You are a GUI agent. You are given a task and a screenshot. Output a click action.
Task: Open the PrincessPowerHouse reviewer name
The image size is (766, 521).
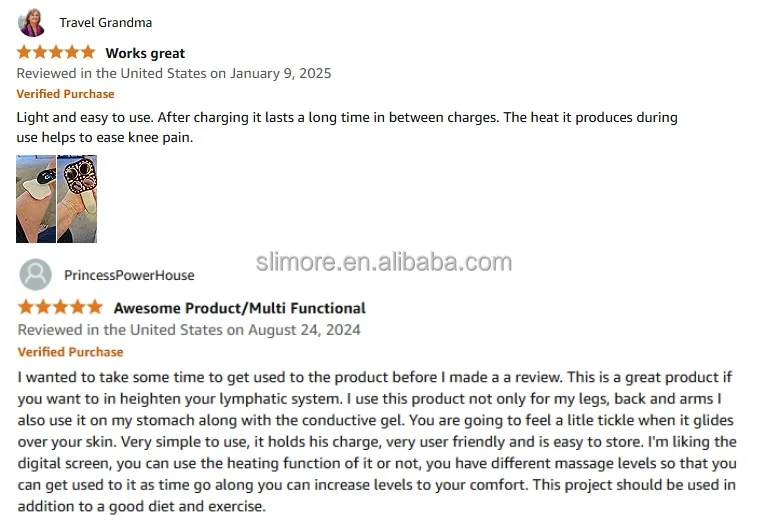click(x=129, y=275)
